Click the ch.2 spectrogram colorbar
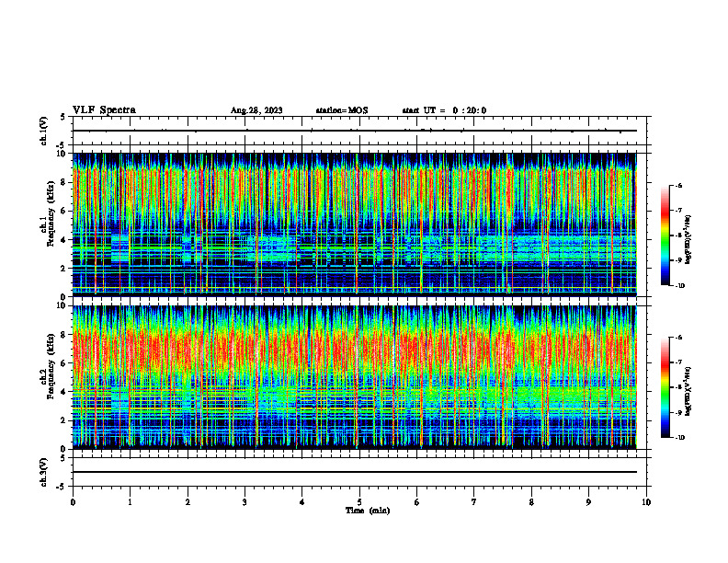The height and width of the screenshot is (563, 728). 665,387
